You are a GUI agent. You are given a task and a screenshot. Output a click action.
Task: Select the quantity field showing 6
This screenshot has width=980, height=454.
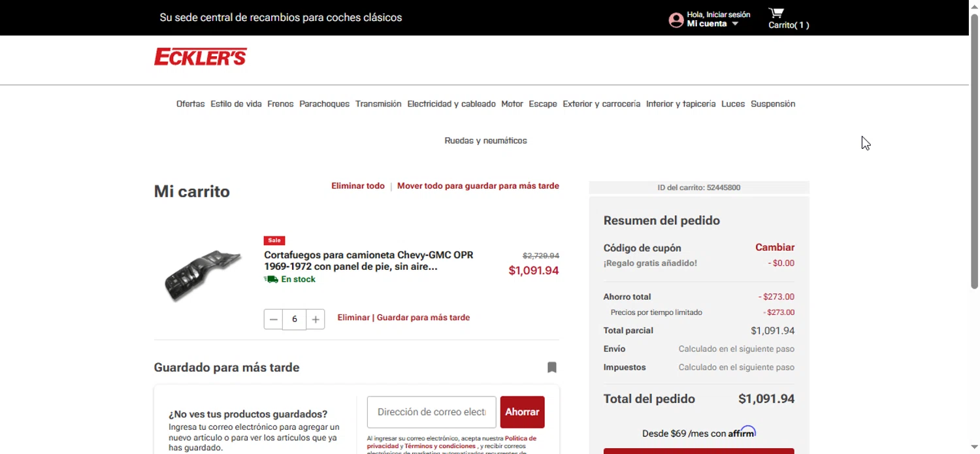295,319
